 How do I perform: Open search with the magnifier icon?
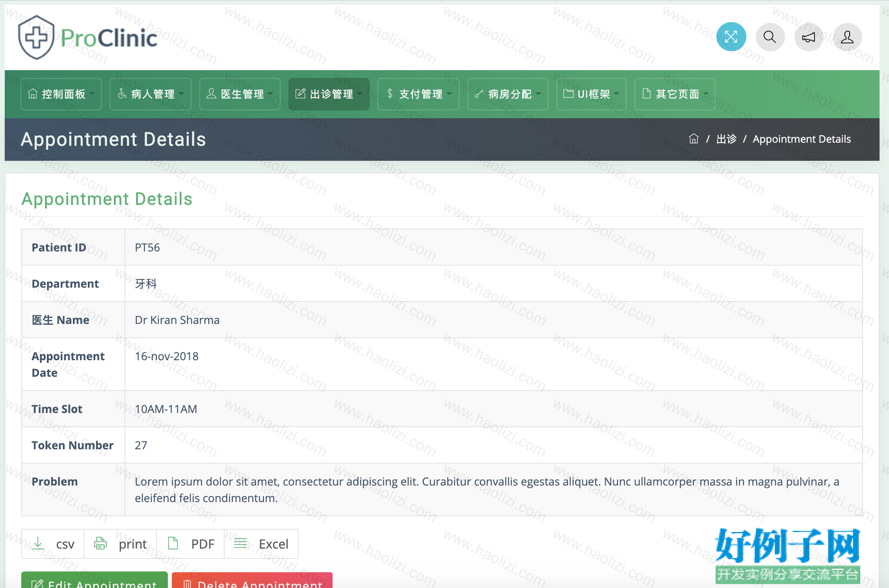point(770,37)
